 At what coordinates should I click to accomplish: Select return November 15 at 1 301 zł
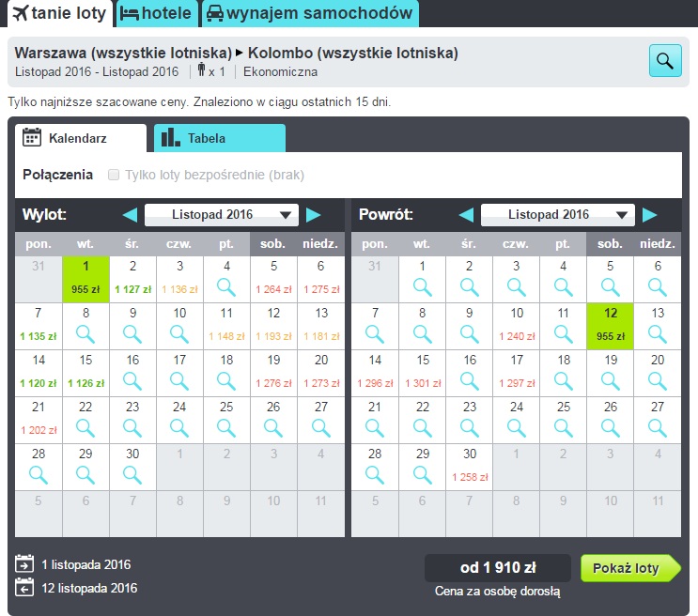pos(423,373)
